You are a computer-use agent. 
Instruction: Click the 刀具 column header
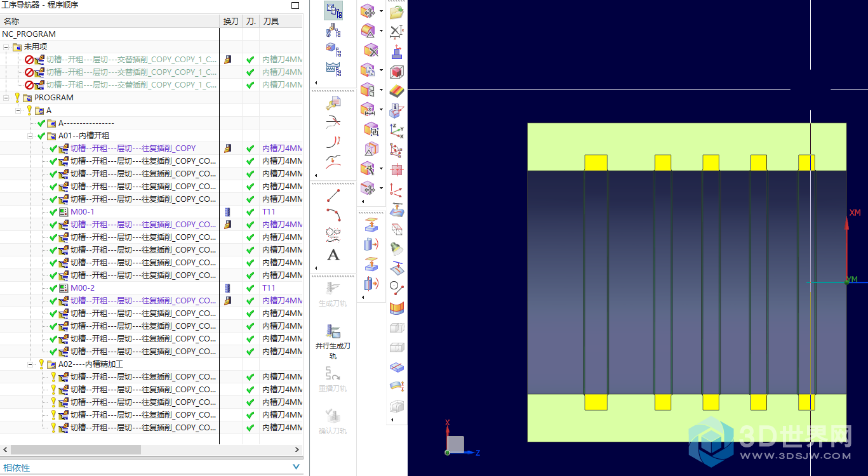(281, 22)
